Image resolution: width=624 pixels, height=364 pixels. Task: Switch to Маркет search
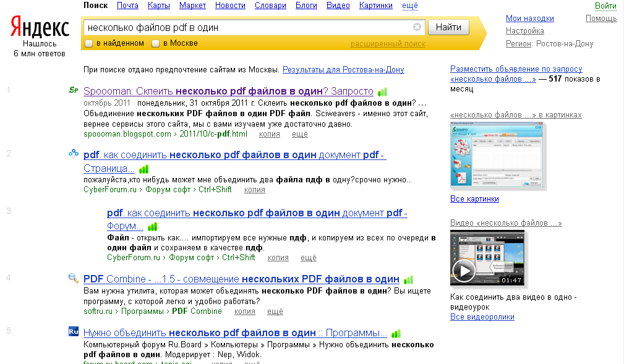(192, 6)
